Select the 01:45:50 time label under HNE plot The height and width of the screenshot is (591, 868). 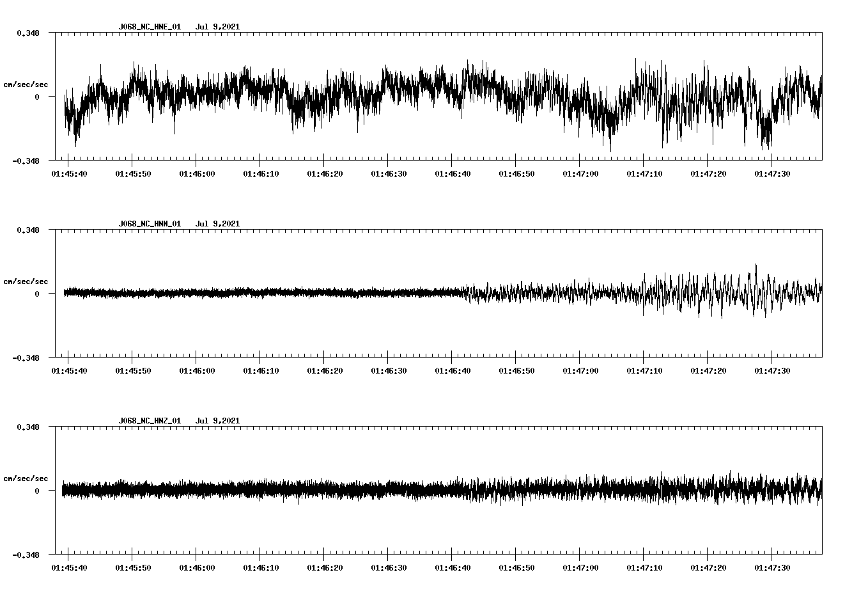point(133,174)
